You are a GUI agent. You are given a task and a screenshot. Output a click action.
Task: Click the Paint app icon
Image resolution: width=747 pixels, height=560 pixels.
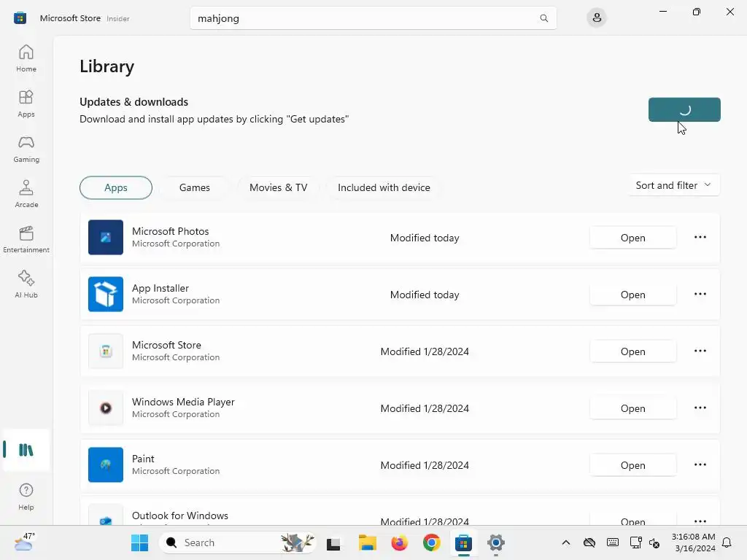106,464
